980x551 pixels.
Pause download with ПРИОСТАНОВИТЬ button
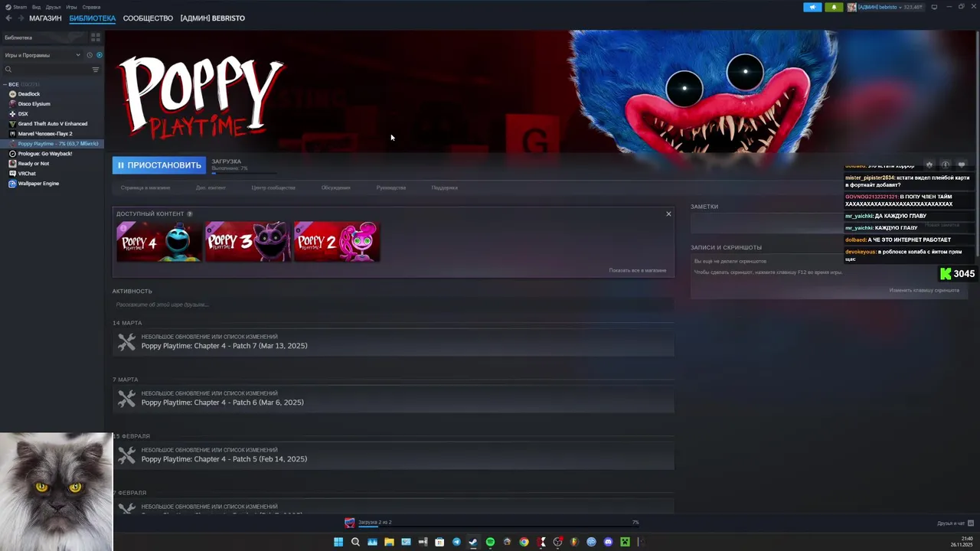[x=159, y=165]
